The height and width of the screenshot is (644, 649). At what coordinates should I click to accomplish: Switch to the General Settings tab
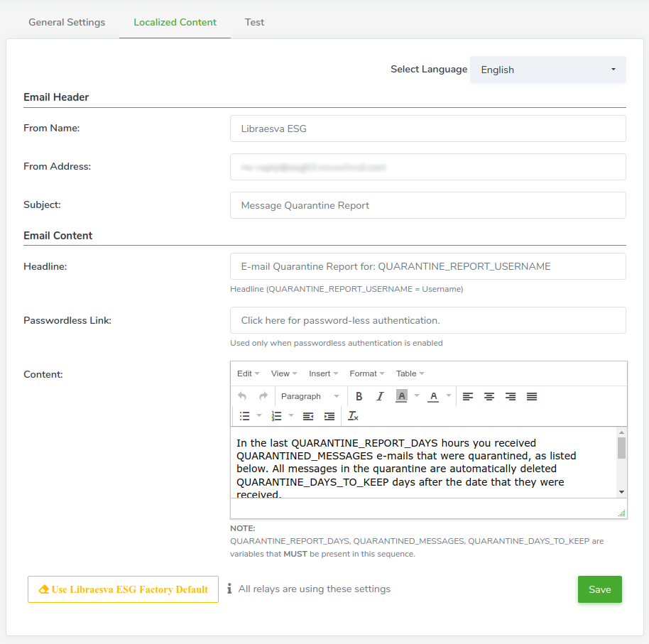coord(67,22)
